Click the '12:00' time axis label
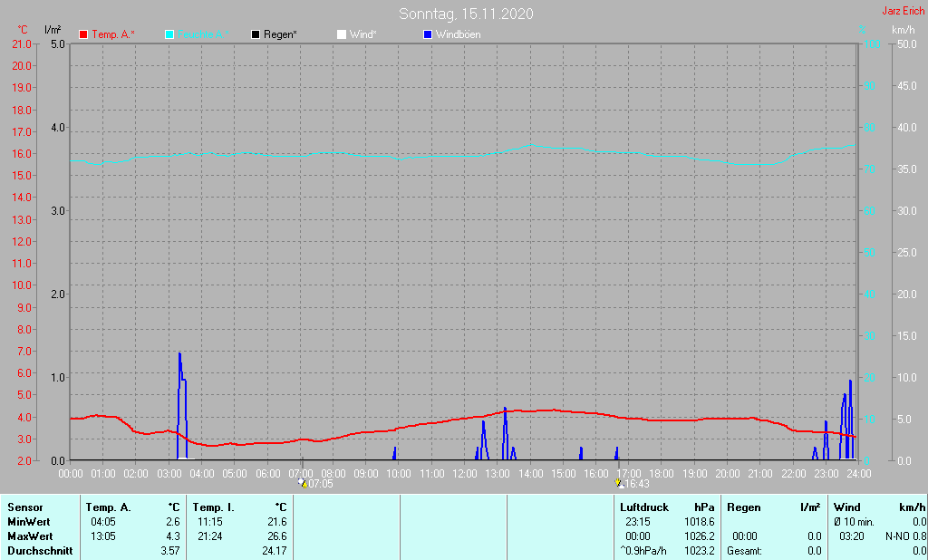The width and height of the screenshot is (928, 560). click(x=465, y=474)
